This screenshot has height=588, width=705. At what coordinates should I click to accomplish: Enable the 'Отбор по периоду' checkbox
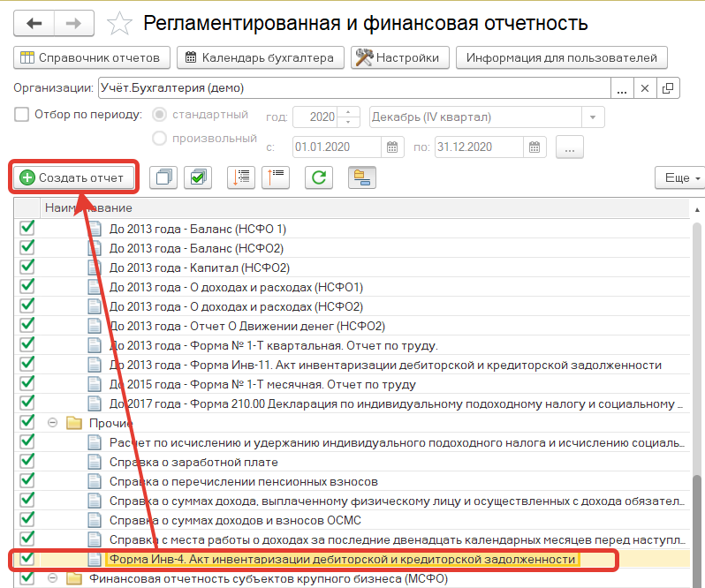click(x=21, y=115)
